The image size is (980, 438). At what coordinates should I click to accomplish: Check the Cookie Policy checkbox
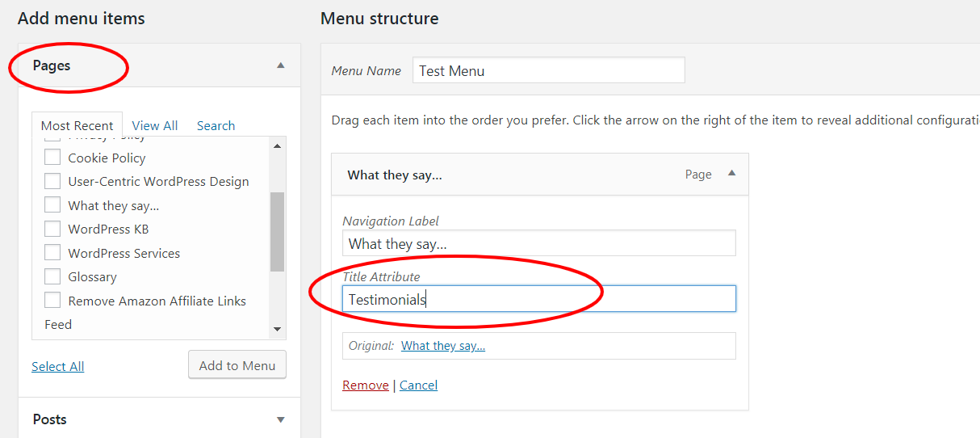[x=52, y=158]
